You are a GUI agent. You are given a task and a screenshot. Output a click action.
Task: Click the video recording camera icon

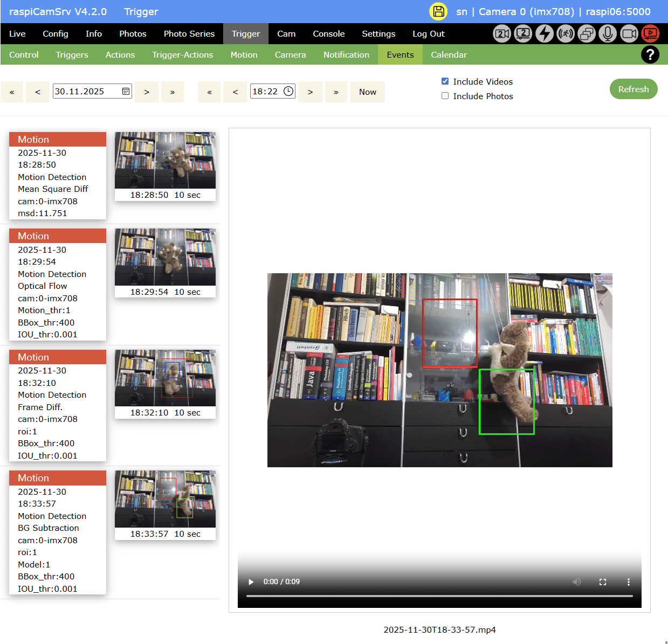[629, 33]
